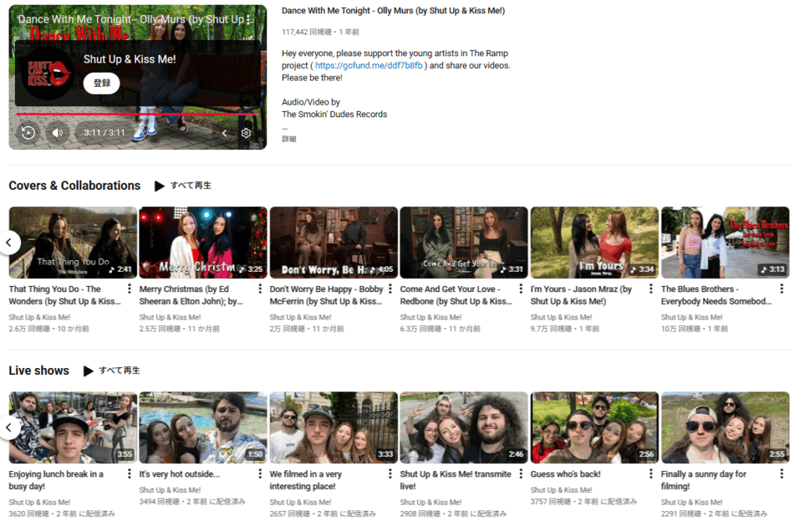This screenshot has height=532, width=800.
Task: Open options menu for That Thing You Do
Action: pos(129,289)
